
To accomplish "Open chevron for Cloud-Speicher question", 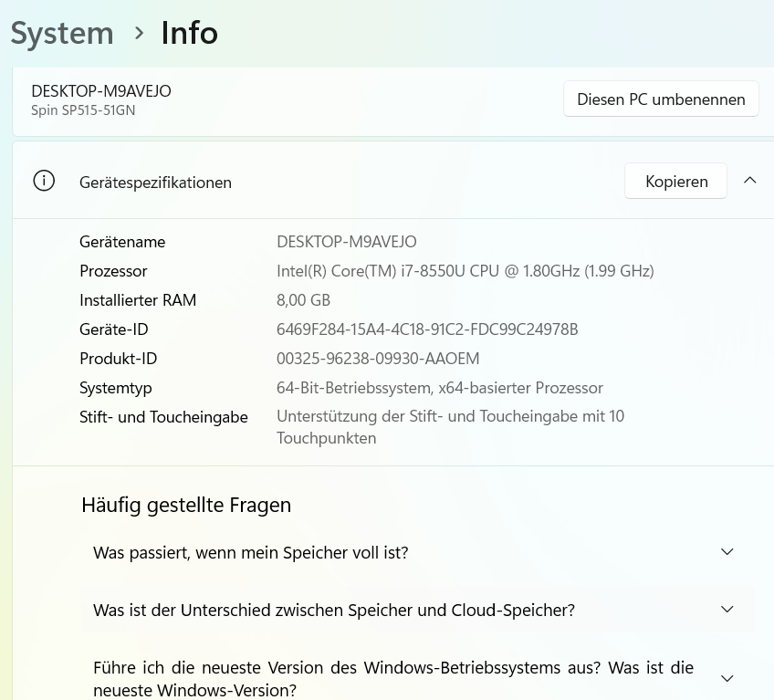I will [x=727, y=609].
